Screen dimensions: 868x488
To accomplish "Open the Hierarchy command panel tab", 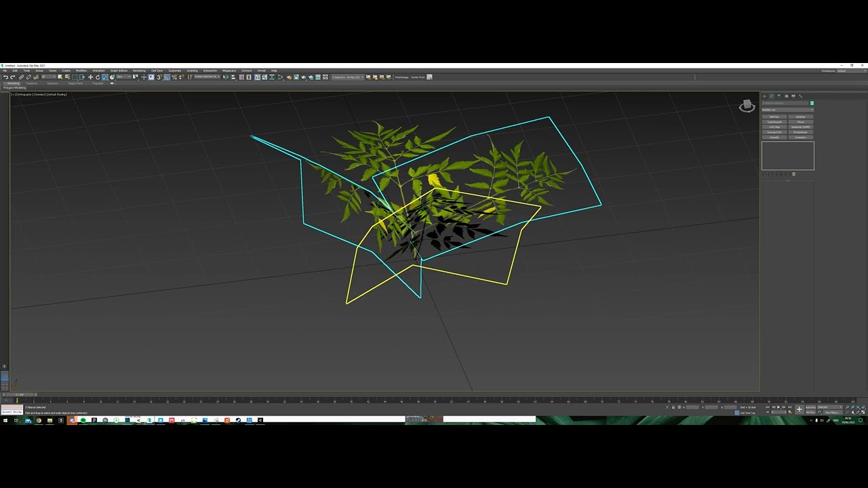I will pos(778,96).
